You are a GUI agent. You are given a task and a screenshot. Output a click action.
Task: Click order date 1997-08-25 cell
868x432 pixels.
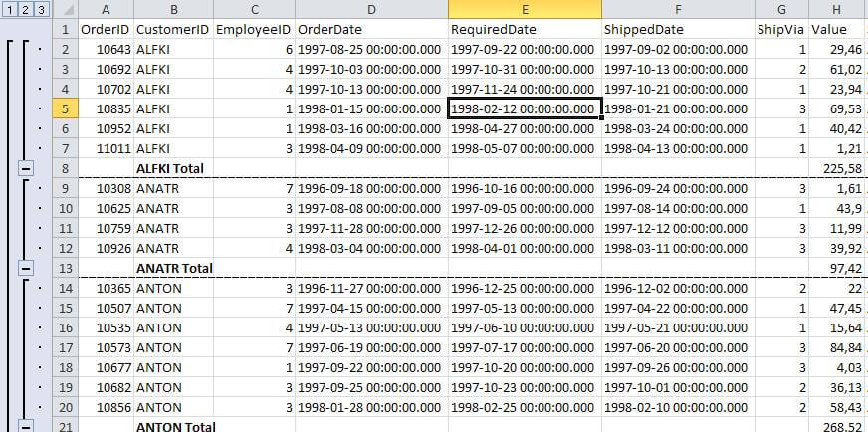tap(371, 50)
